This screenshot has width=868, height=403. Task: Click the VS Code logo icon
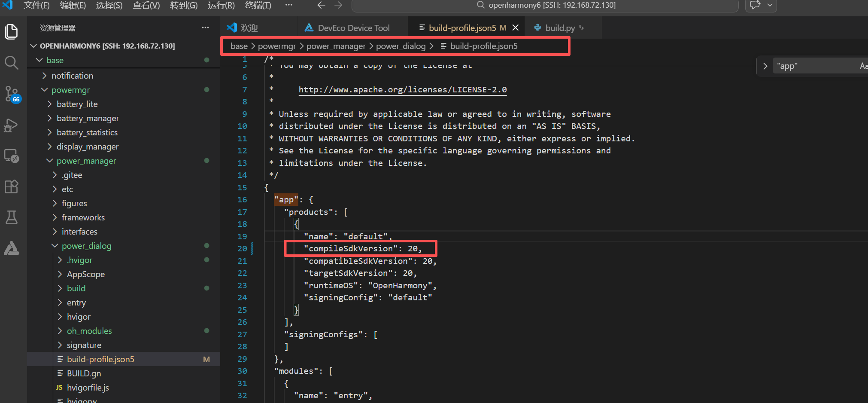(7, 5)
